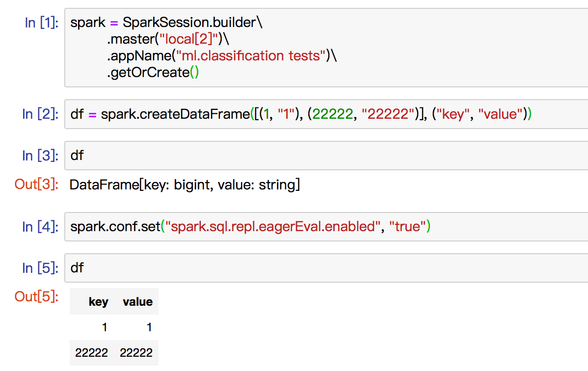
Task: Click the value column header
Action: [137, 302]
